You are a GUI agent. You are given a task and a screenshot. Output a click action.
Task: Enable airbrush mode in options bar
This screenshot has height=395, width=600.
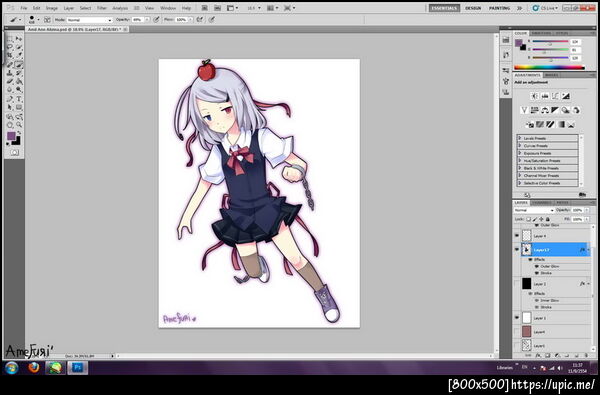(199, 19)
